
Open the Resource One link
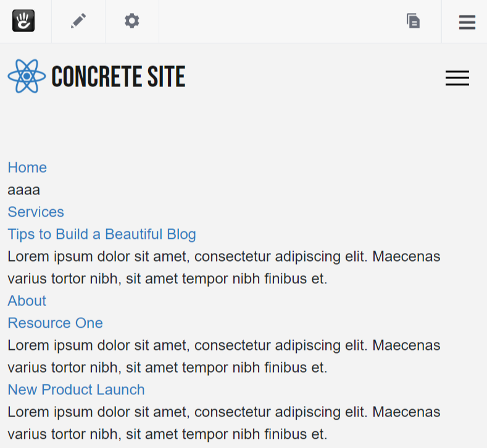click(56, 323)
